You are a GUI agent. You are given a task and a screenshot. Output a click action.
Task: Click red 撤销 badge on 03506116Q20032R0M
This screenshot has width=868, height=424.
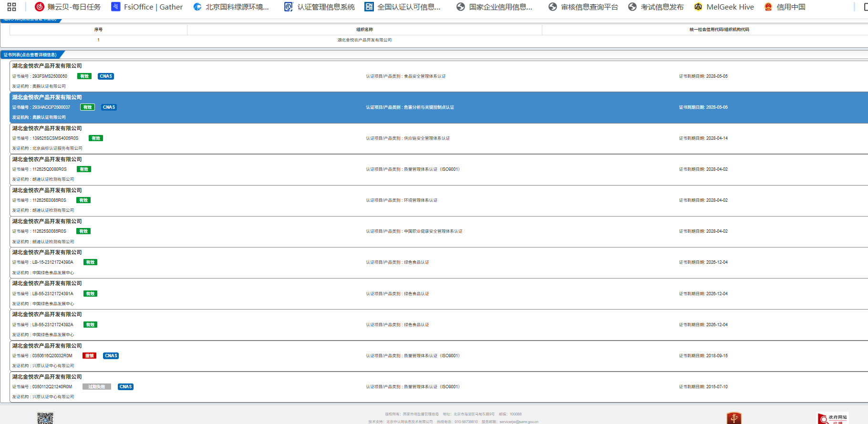coord(89,356)
